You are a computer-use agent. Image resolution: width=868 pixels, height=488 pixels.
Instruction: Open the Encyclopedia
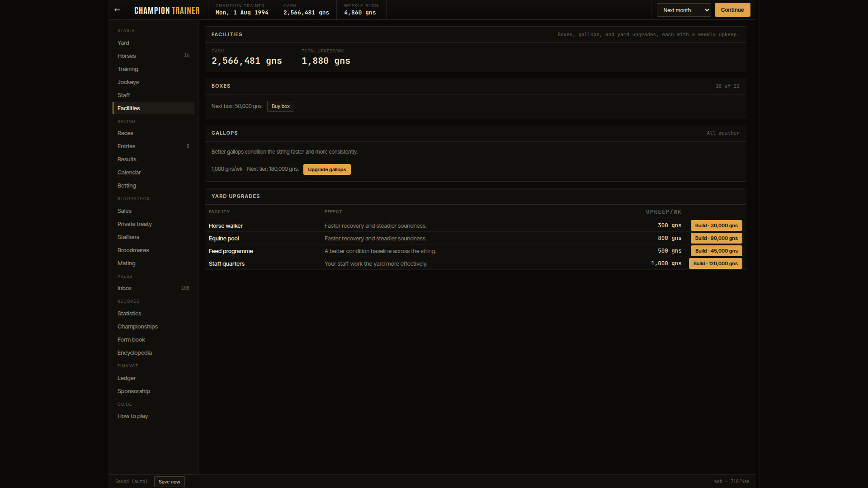pyautogui.click(x=154, y=353)
